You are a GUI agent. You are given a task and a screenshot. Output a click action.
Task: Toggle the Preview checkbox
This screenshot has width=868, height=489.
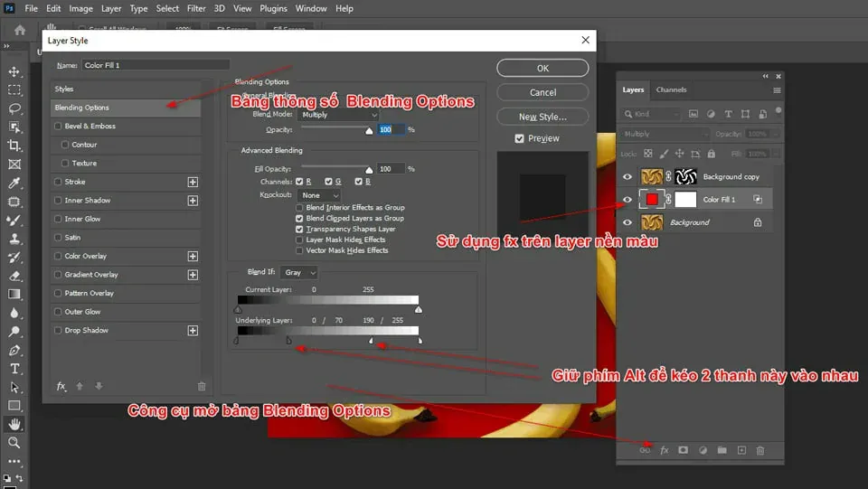519,138
